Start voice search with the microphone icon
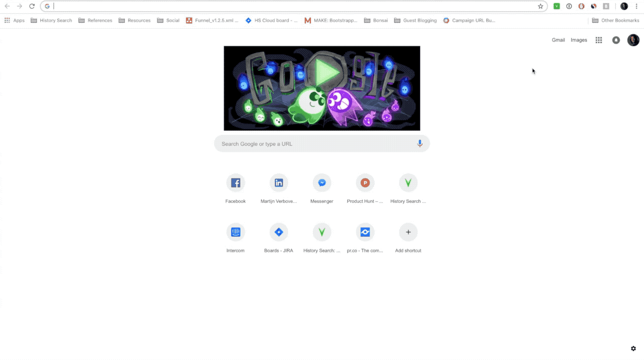The width and height of the screenshot is (644, 360). tap(420, 144)
